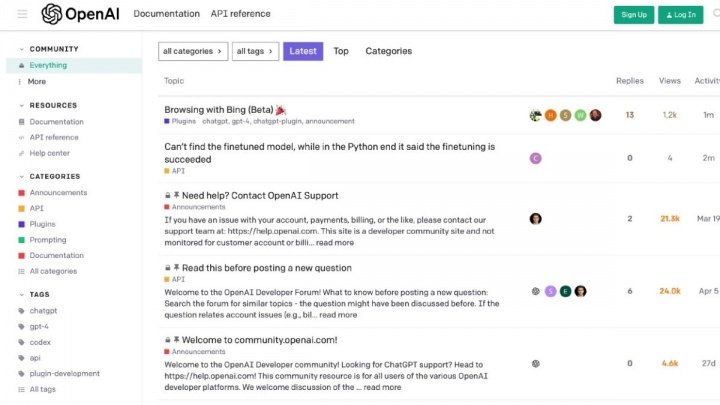Click the chatgpt-plugin tag under Browsing topic
The image size is (720, 405).
(277, 122)
